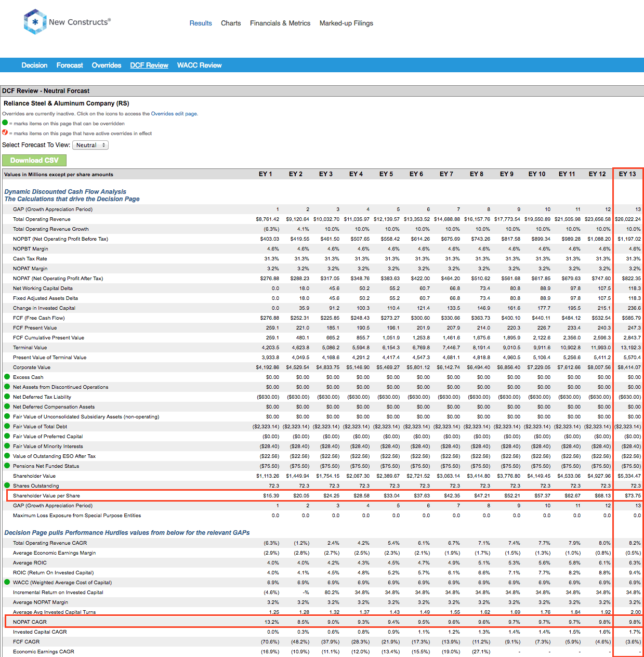
Task: Click green dot beside Fair Value of Total Debt
Action: click(7, 426)
